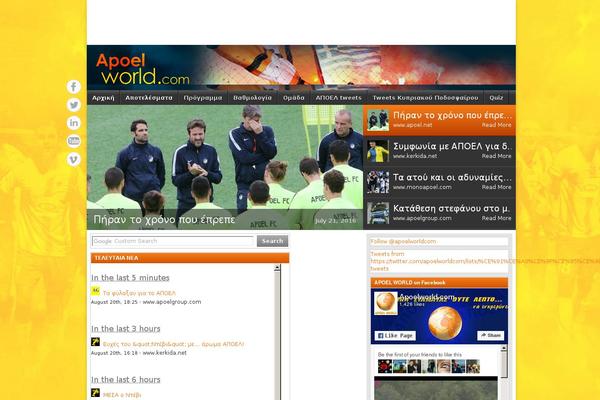Click the 'In the last 6 hours' heading
Viewport: 600px width, 400px height.
coord(126,380)
